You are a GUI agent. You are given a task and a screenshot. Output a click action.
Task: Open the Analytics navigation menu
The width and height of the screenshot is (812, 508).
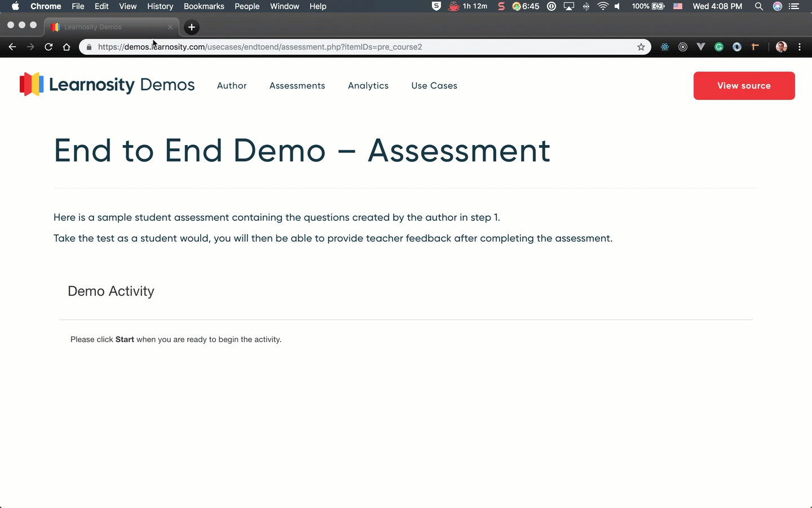pyautogui.click(x=368, y=86)
